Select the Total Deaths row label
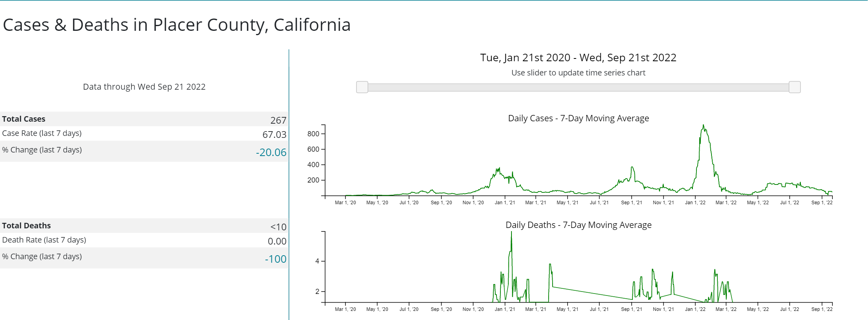 pyautogui.click(x=26, y=226)
